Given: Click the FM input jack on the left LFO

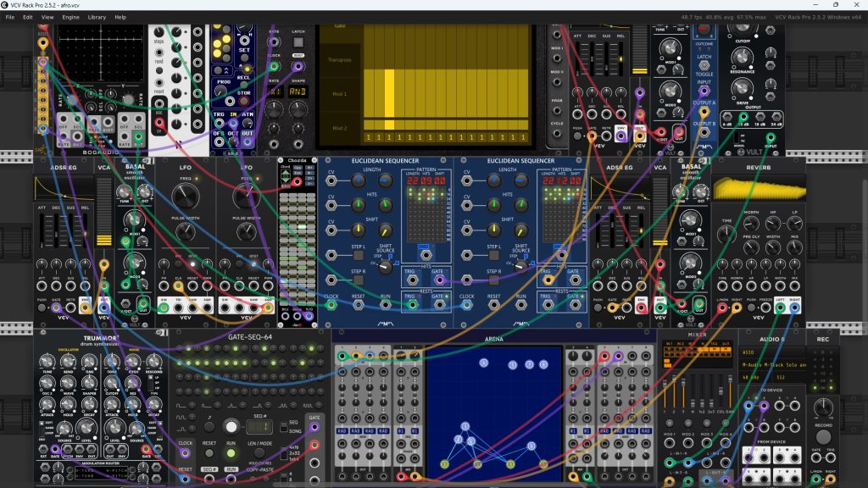Looking at the screenshot, I should coord(164,286).
